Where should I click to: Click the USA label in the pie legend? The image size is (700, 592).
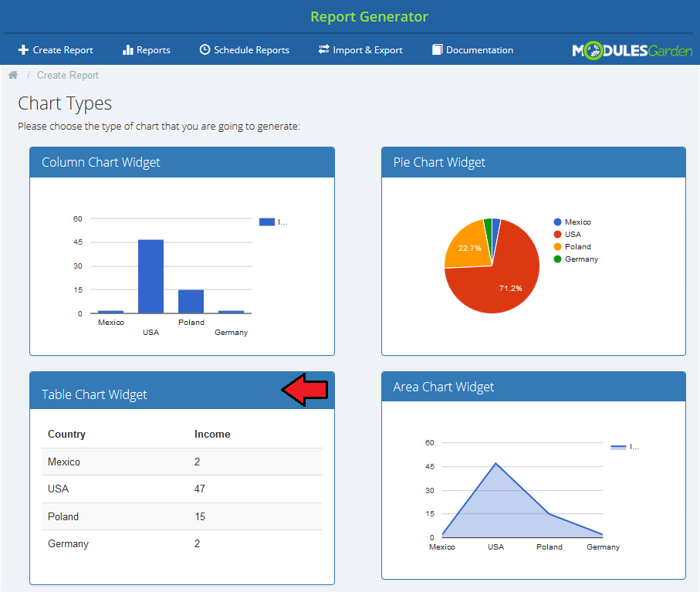point(573,235)
